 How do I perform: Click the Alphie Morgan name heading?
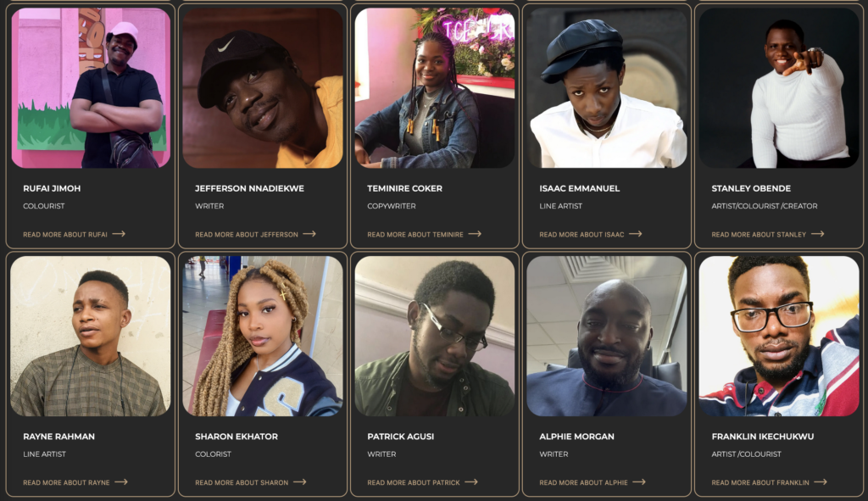point(576,437)
